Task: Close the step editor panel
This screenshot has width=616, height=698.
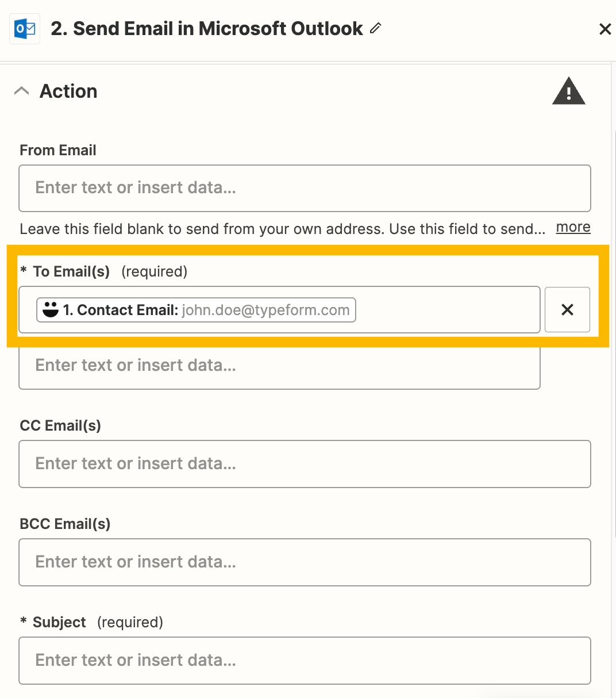Action: point(605,29)
